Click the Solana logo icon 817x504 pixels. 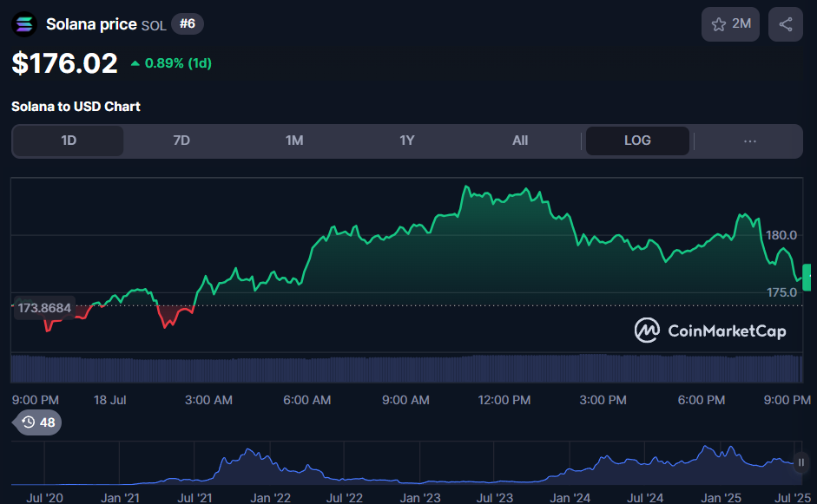[x=24, y=24]
